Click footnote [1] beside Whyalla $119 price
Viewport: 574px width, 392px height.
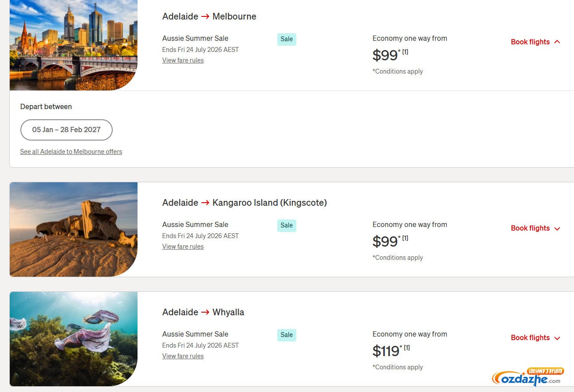click(x=407, y=348)
